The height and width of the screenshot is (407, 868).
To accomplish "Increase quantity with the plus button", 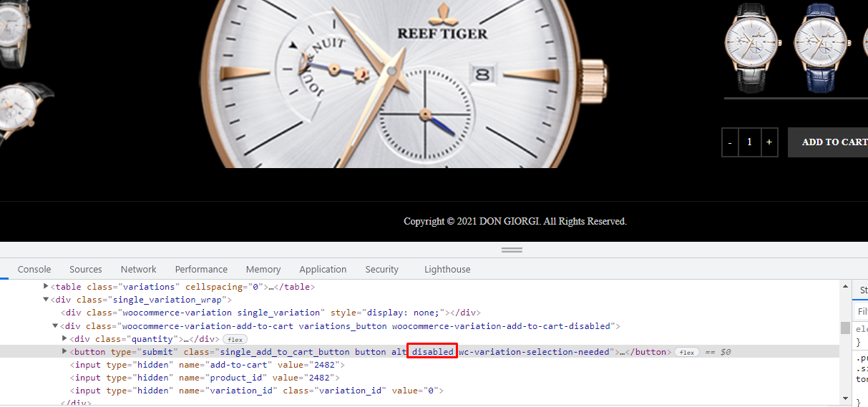I will [769, 142].
